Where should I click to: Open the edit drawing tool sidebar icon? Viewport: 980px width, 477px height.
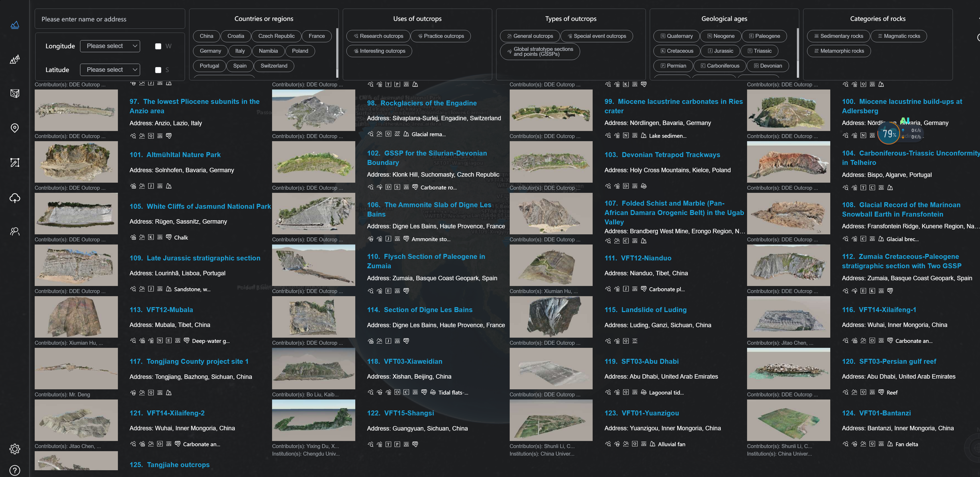(x=14, y=163)
